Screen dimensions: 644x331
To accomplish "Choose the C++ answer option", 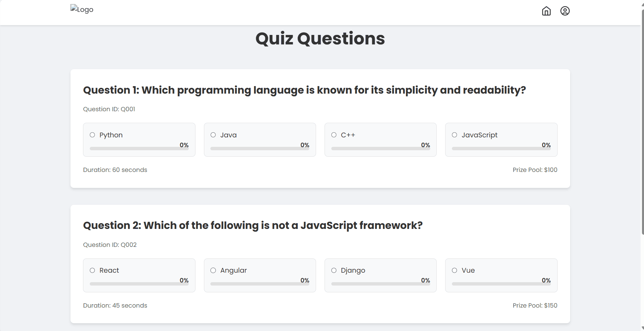I will (x=334, y=135).
